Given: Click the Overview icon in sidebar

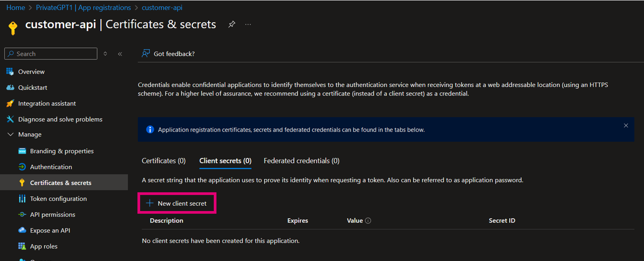Looking at the screenshot, I should point(10,71).
